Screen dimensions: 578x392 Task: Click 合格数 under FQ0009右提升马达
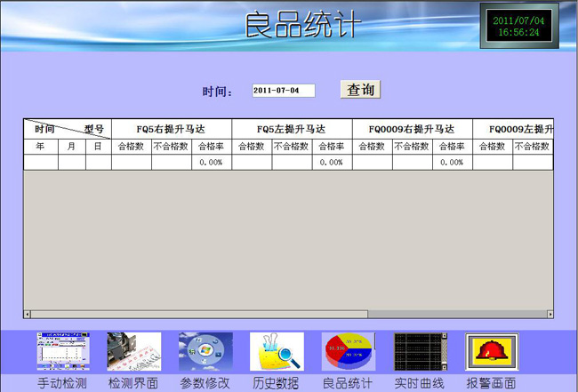(373, 147)
